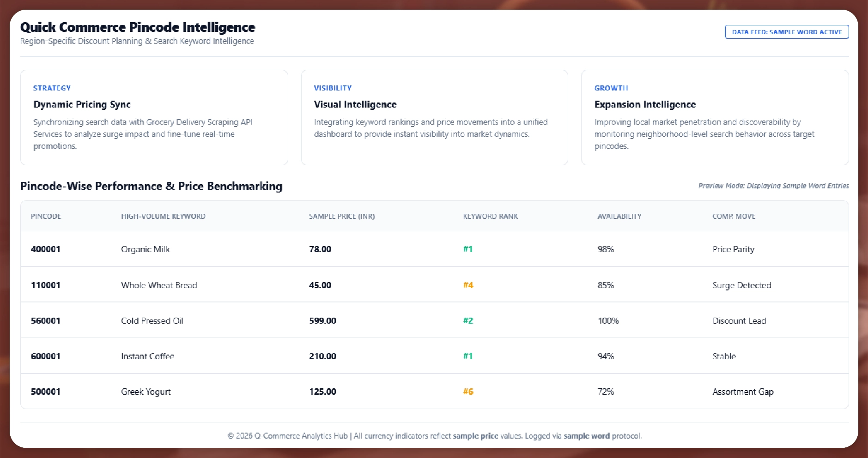Screen dimensions: 868x458
Task: Select the Cold Pressed Oil keyword
Action: (x=152, y=321)
